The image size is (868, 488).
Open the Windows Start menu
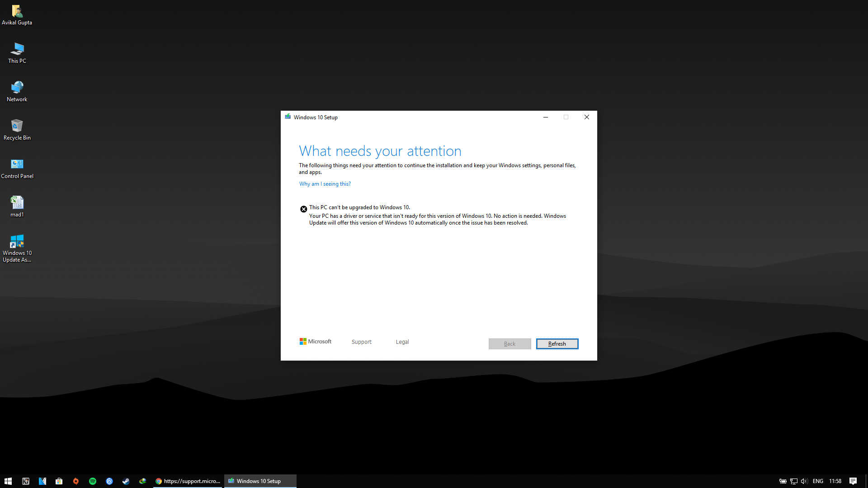tap(8, 481)
